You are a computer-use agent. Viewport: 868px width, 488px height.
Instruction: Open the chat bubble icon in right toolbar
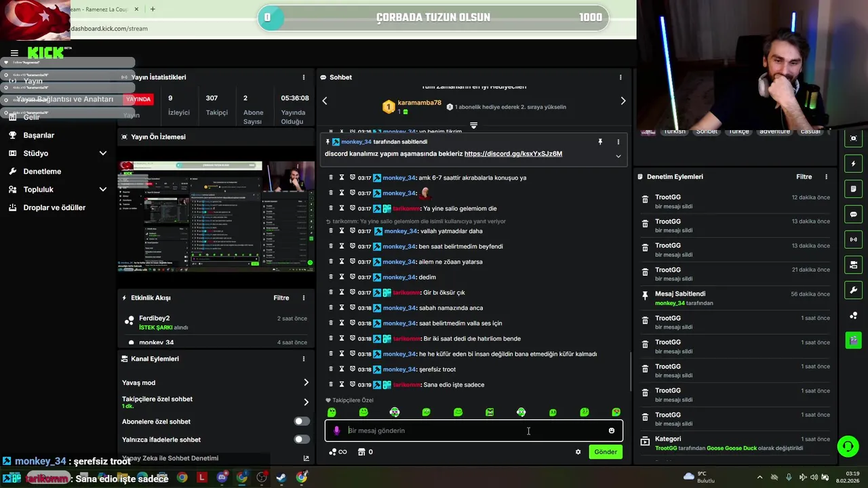[x=853, y=214]
